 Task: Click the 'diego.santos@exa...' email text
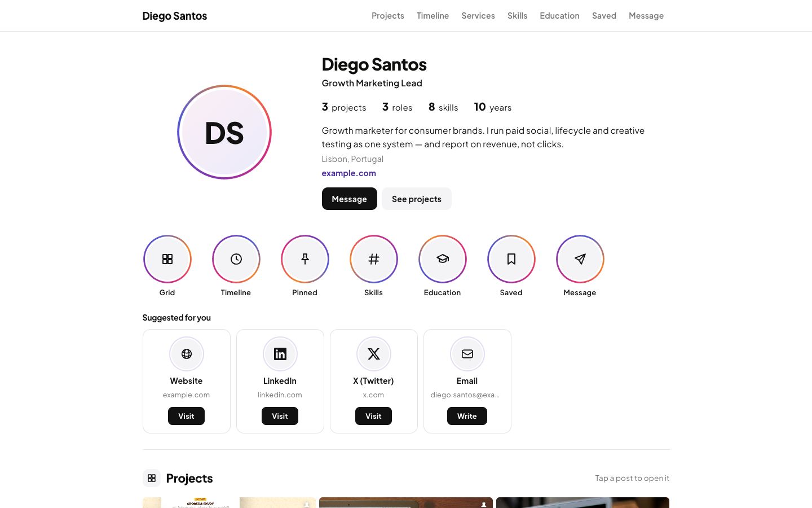465,395
